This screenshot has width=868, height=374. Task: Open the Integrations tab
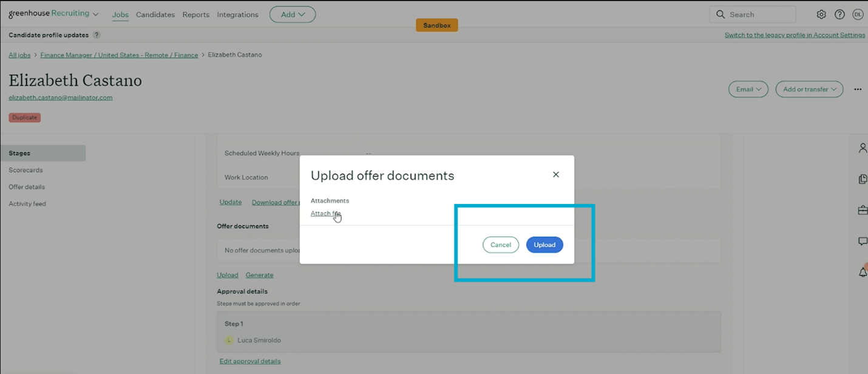237,15
